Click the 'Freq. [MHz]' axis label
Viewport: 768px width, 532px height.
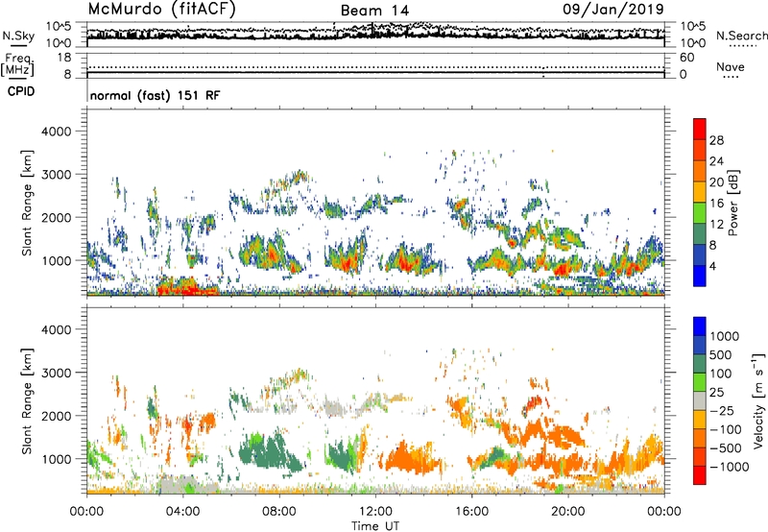tap(17, 65)
